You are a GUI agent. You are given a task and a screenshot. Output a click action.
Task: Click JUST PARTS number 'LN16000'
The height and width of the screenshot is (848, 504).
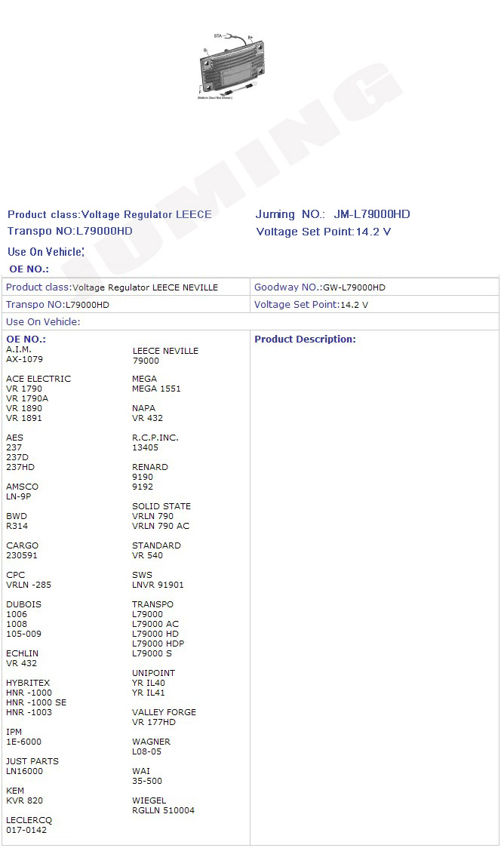(24, 771)
